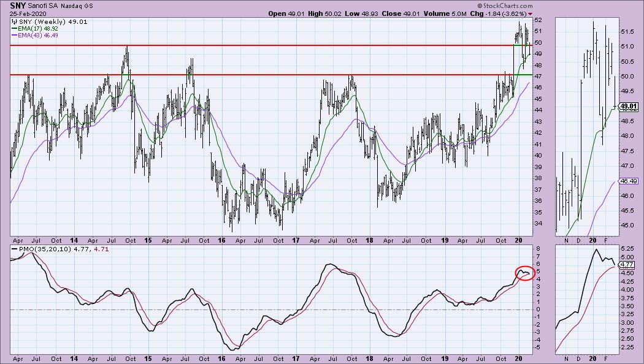
Task: Select the Close 49.01 header value
Action: point(401,13)
